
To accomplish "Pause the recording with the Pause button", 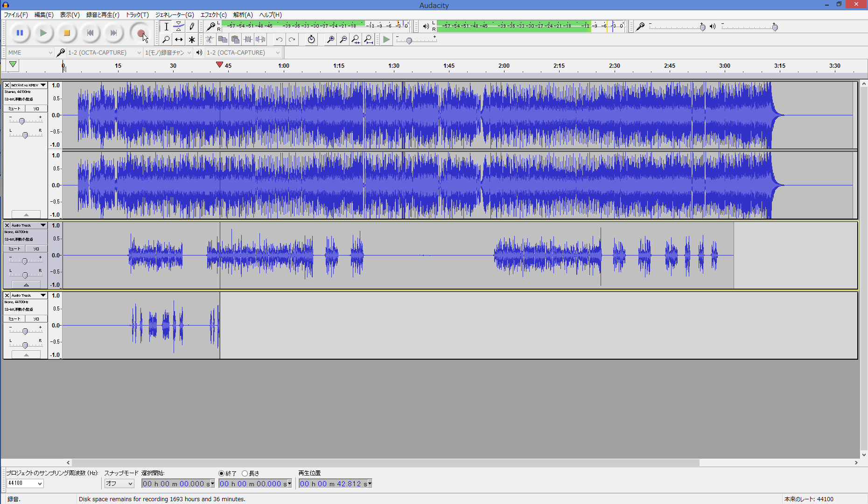I will pyautogui.click(x=20, y=33).
